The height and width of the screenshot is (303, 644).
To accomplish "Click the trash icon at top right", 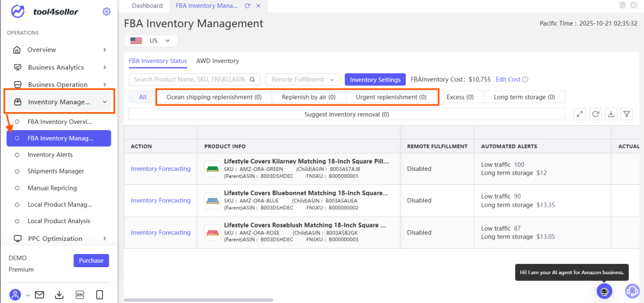I will pyautogui.click(x=623, y=5).
